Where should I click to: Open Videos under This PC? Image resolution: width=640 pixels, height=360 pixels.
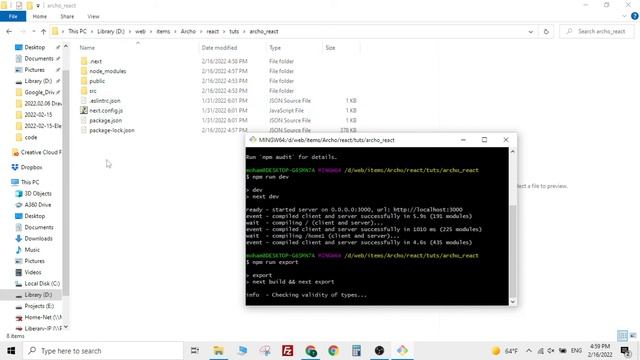(33, 272)
